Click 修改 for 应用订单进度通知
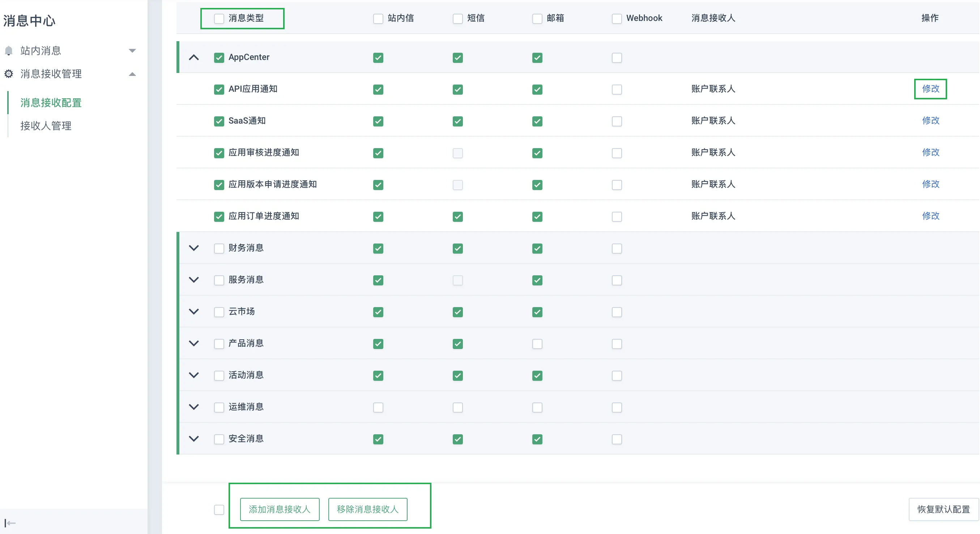The width and height of the screenshot is (980, 534). pyautogui.click(x=930, y=216)
